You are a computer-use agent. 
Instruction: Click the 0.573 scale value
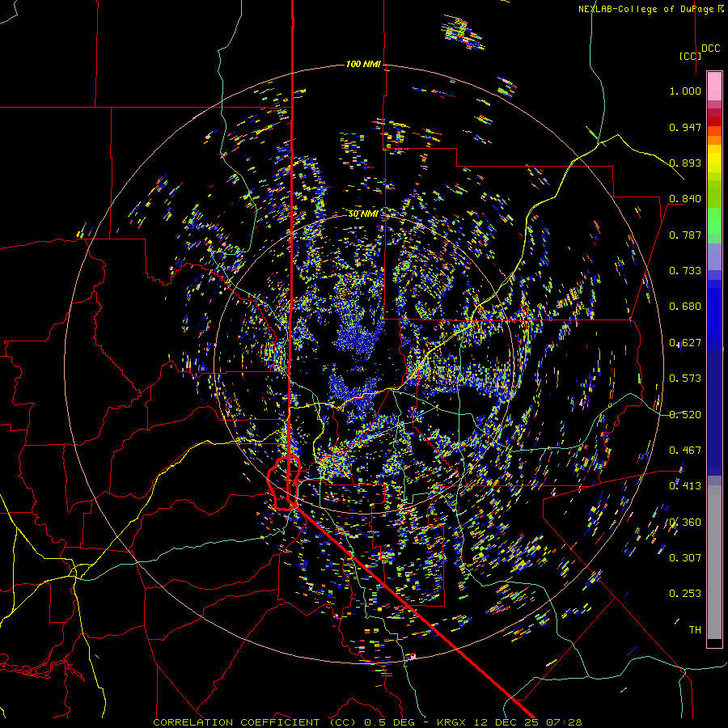tap(685, 379)
